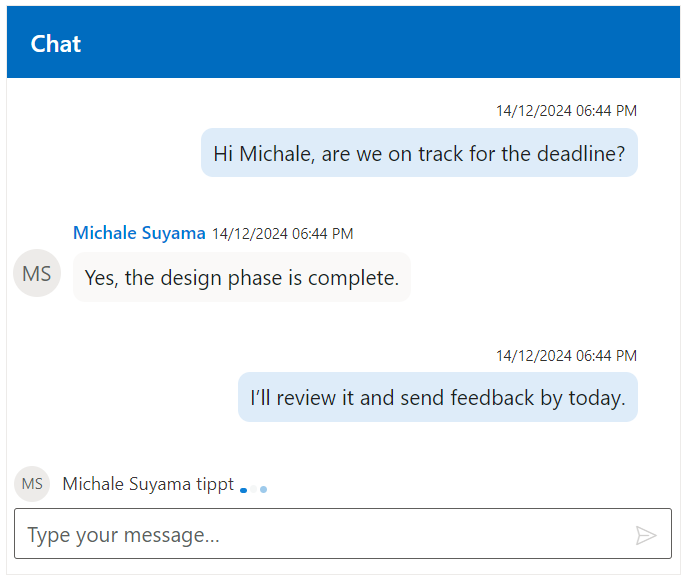Image resolution: width=690 pixels, height=586 pixels.
Task: Click the small MS avatar in the typing indicator
Action: point(32,484)
